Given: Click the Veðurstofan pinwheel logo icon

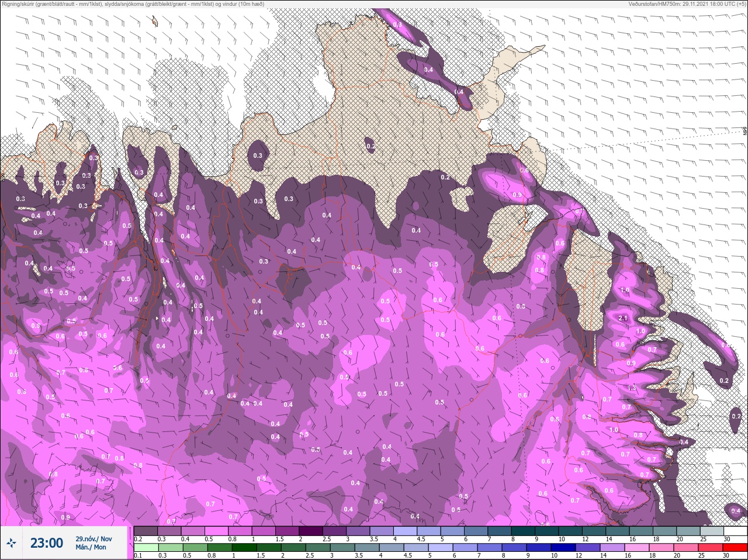Looking at the screenshot, I should click(11, 543).
